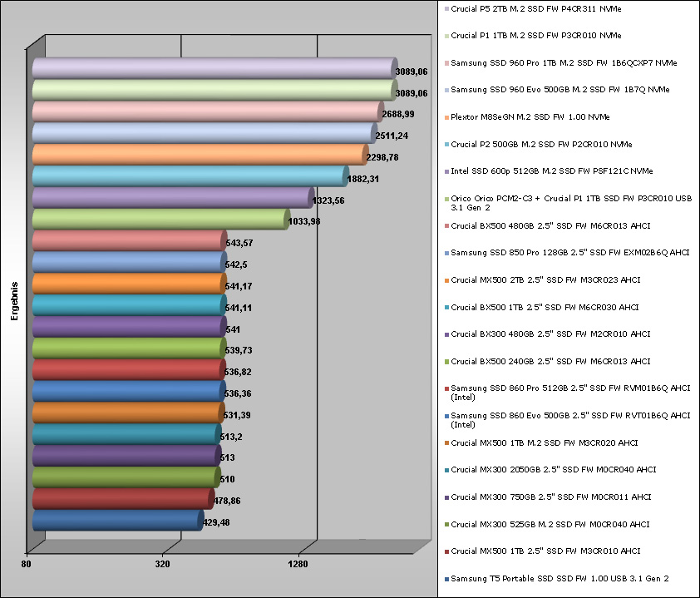
Task: Select Samsung SSD 860 Evo 500GB legend entry
Action: (x=570, y=420)
